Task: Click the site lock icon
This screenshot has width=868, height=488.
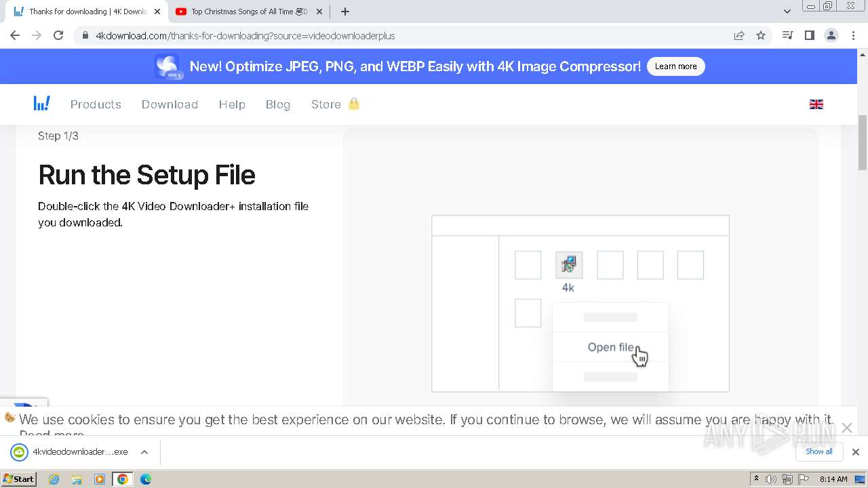Action: click(85, 36)
